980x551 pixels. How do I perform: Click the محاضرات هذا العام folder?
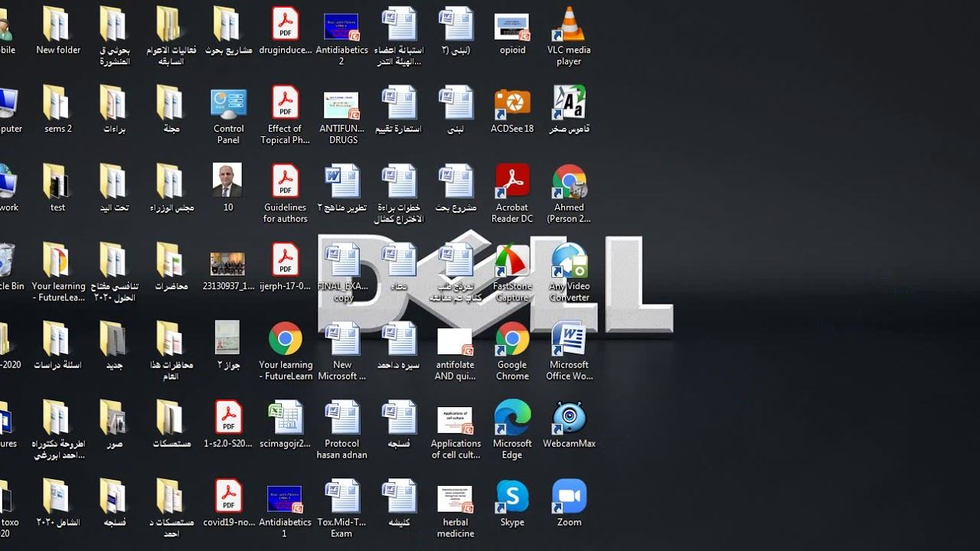[171, 351]
